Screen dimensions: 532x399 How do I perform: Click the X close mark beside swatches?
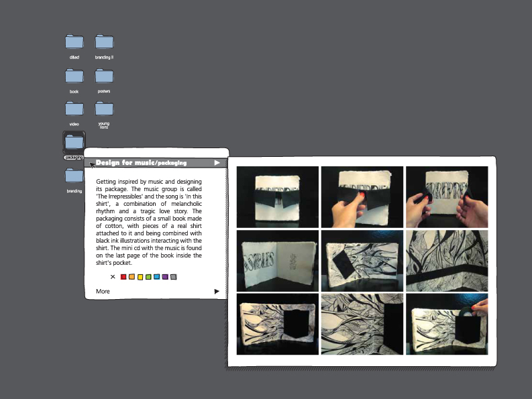(113, 277)
